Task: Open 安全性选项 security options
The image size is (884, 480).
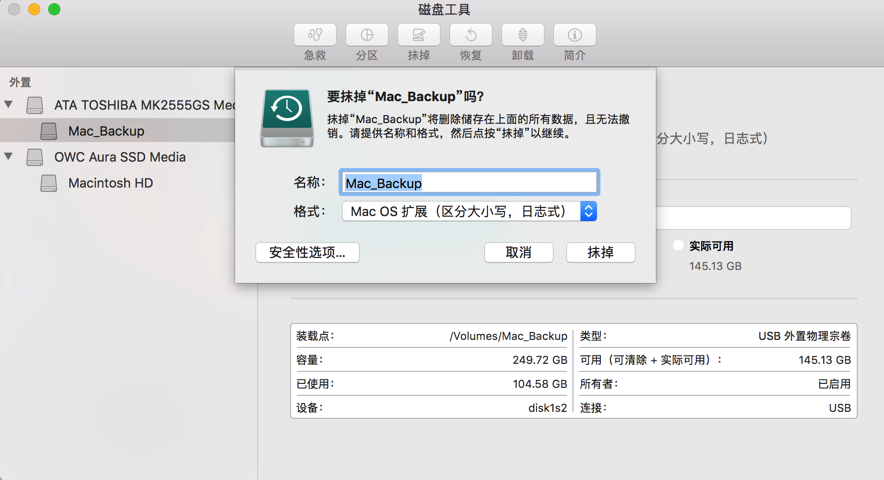Action: (x=307, y=252)
